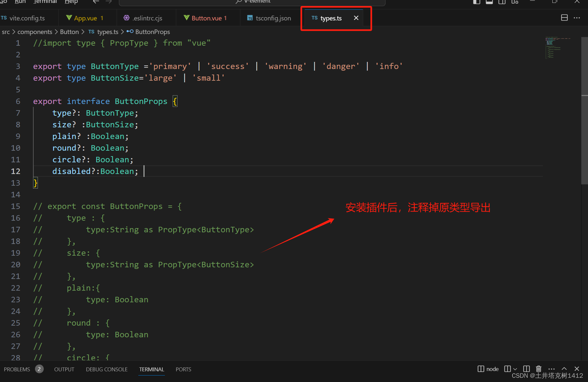Expand the components breadcrumb entry

35,31
